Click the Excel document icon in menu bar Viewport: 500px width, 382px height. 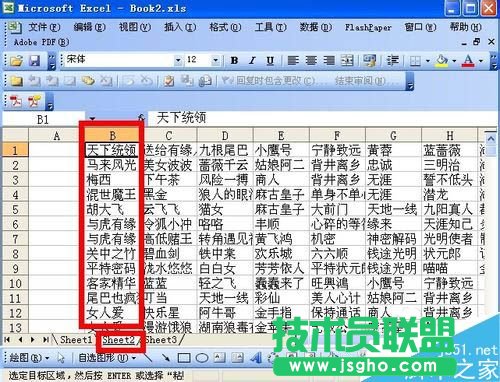coord(14,27)
